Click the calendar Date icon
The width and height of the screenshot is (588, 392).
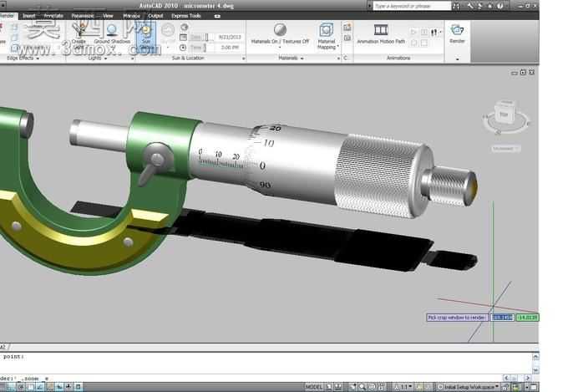coord(184,37)
